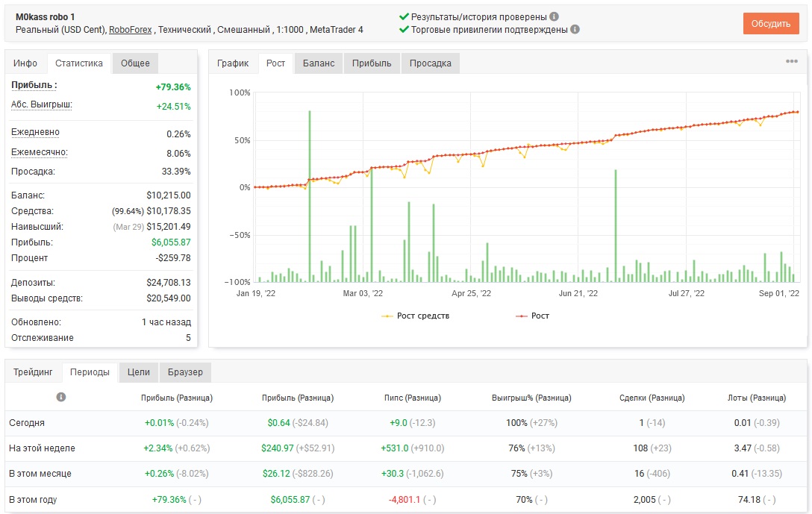Open the Цели tab
The width and height of the screenshot is (812, 514).
[x=138, y=372]
